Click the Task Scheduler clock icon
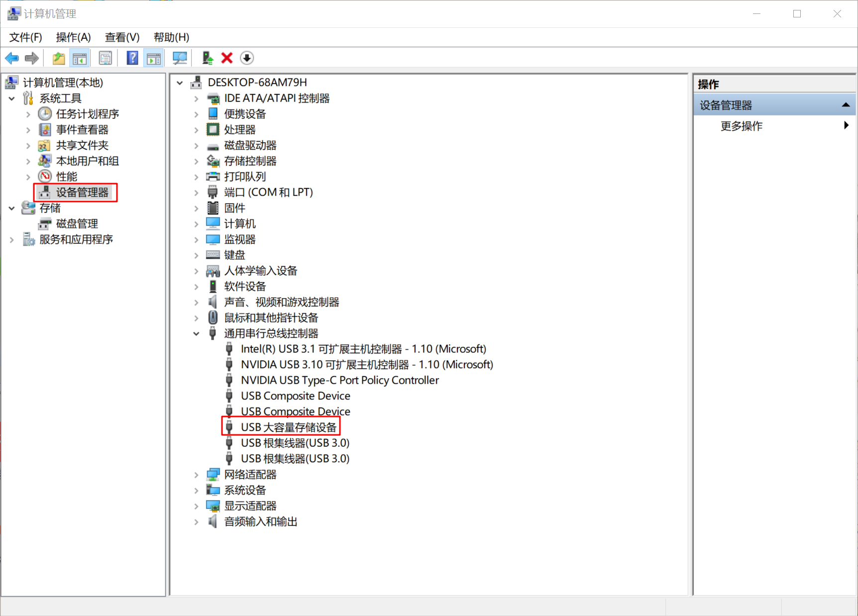 [x=45, y=114]
